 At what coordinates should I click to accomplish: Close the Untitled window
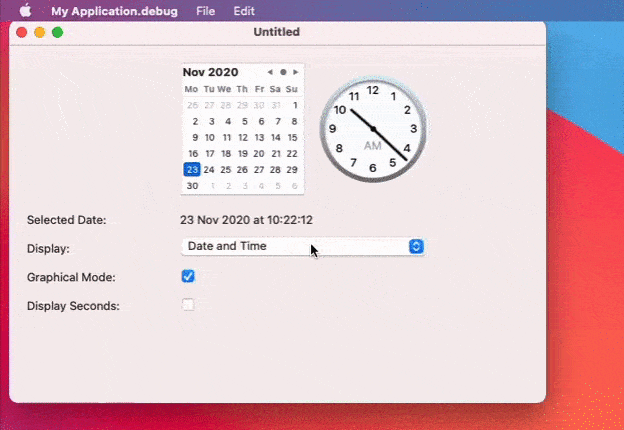coord(21,32)
